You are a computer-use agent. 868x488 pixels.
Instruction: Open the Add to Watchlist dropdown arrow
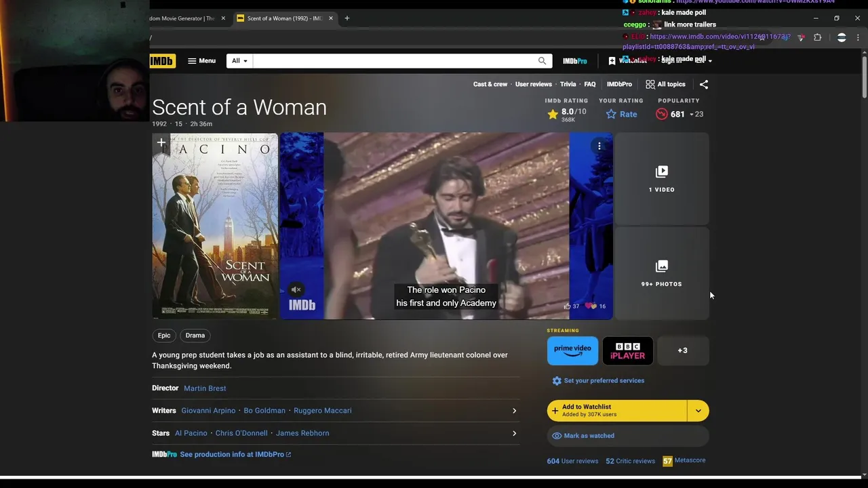point(698,411)
